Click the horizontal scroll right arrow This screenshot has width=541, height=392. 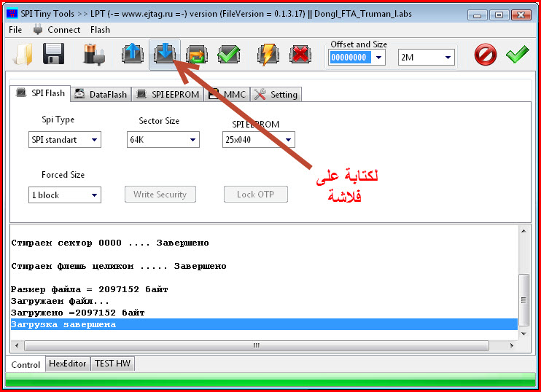(x=512, y=345)
